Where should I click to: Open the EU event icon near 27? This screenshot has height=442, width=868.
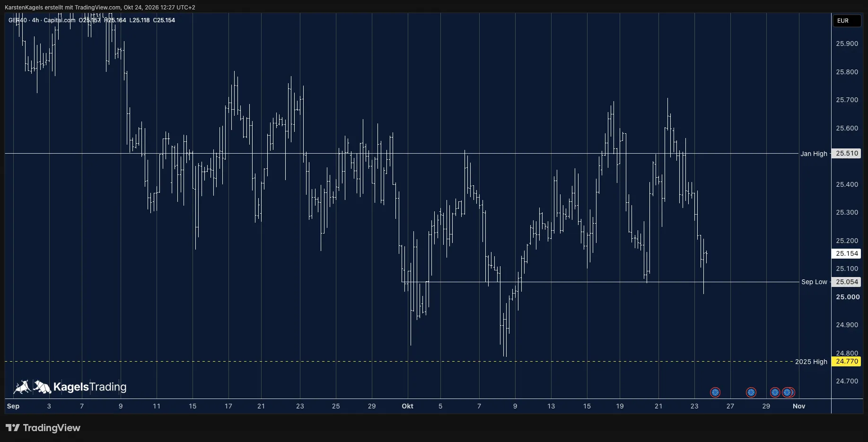[x=751, y=392]
